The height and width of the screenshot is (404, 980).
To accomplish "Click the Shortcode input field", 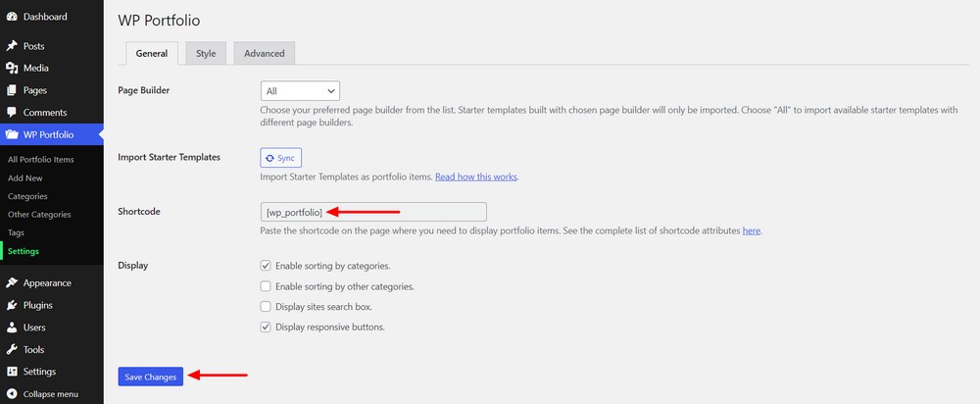I will click(x=373, y=212).
